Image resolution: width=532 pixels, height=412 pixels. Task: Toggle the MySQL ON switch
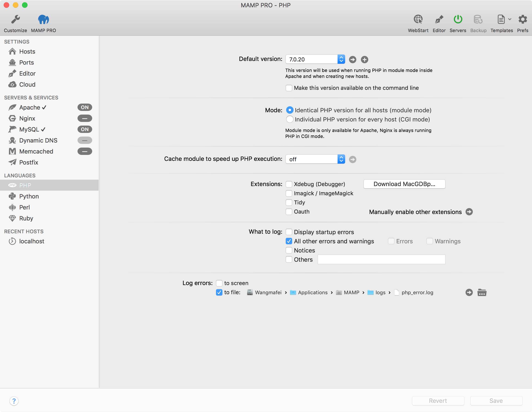[x=85, y=129]
